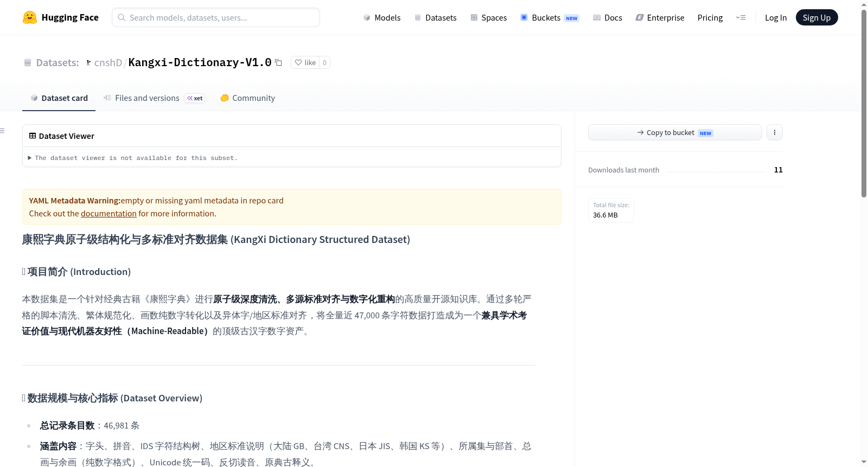The image size is (868, 467).
Task: Click the Sign Up button
Action: 816,17
